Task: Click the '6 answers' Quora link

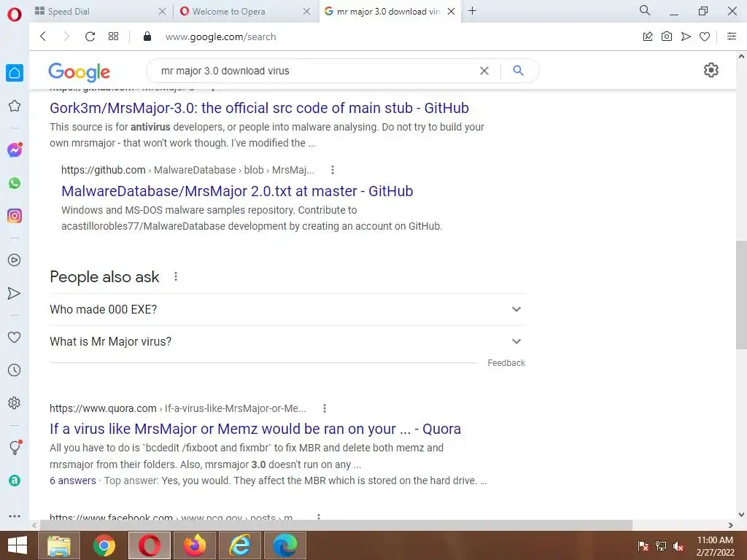Action: coord(73,481)
